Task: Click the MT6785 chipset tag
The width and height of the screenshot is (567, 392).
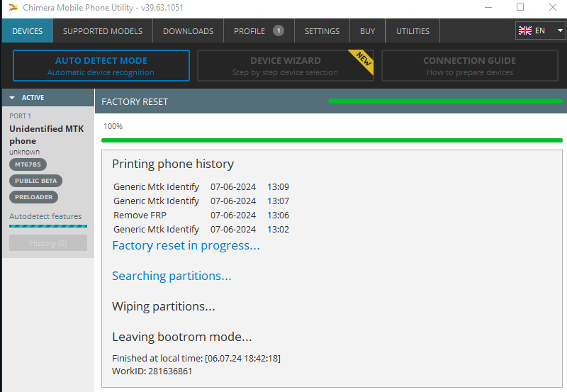Action: coord(28,164)
